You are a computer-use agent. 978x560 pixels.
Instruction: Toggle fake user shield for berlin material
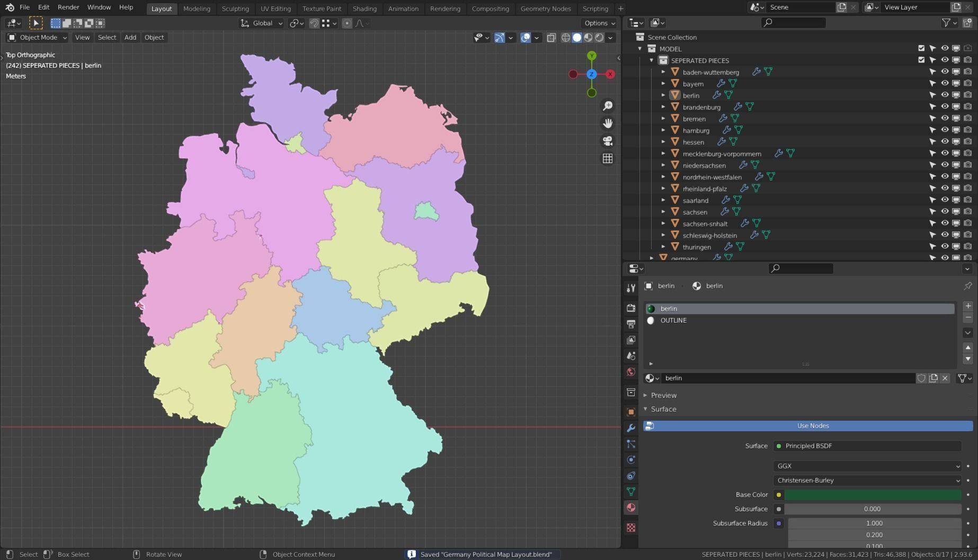point(922,378)
